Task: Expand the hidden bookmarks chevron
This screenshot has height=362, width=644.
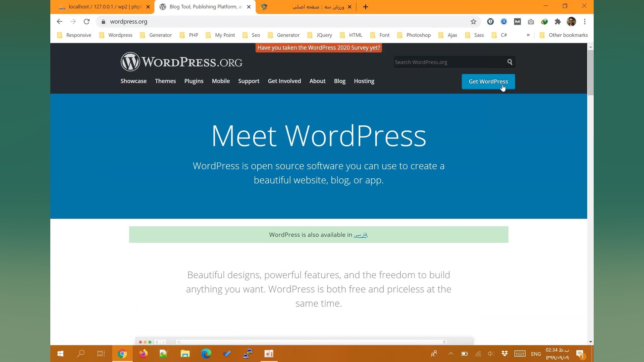Action: pyautogui.click(x=528, y=35)
